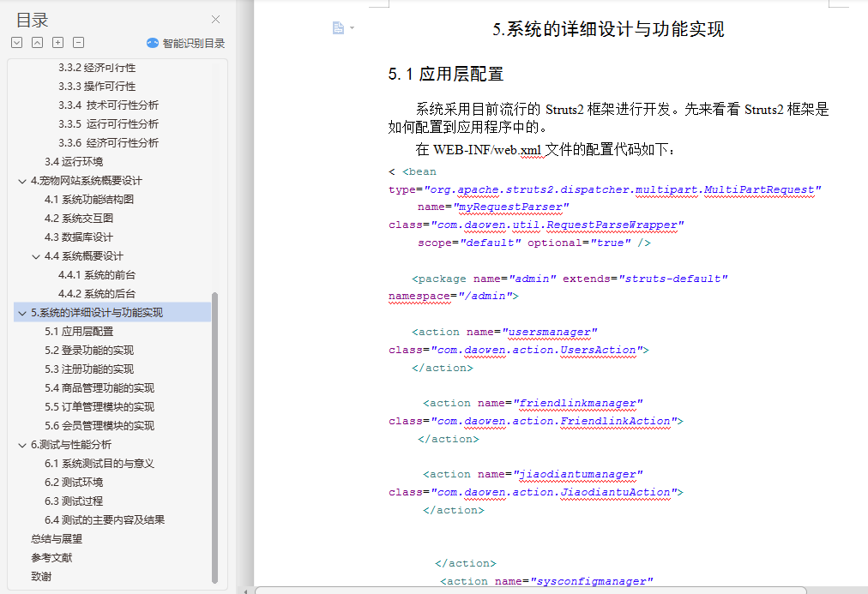Image resolution: width=868 pixels, height=594 pixels.
Task: Collapse the 6.测试与性能分析 section
Action: (x=22, y=445)
